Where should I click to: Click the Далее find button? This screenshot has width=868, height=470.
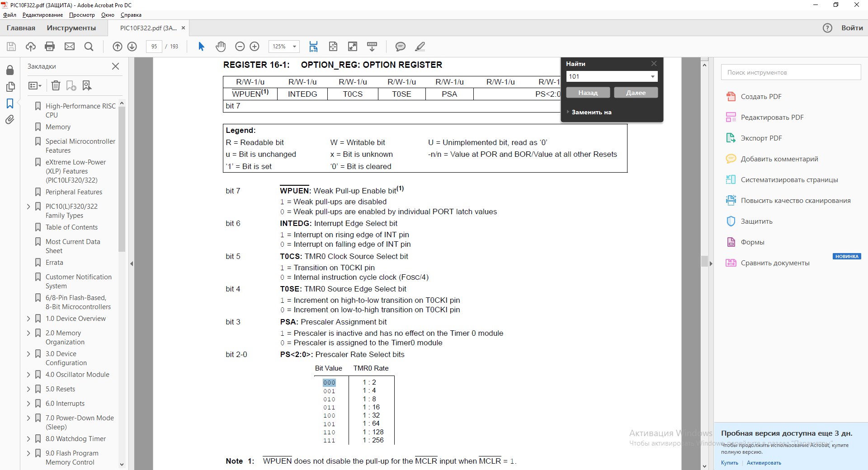coord(636,93)
